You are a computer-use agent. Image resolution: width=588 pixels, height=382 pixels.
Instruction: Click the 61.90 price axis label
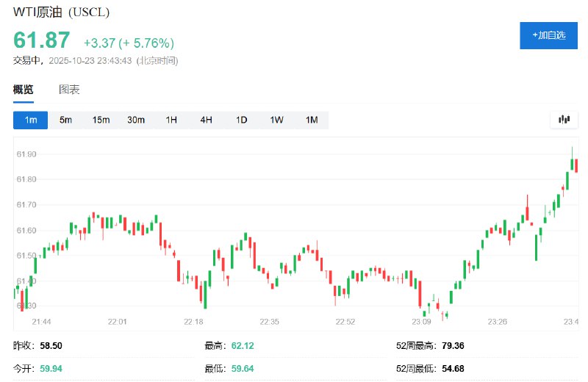click(x=26, y=154)
